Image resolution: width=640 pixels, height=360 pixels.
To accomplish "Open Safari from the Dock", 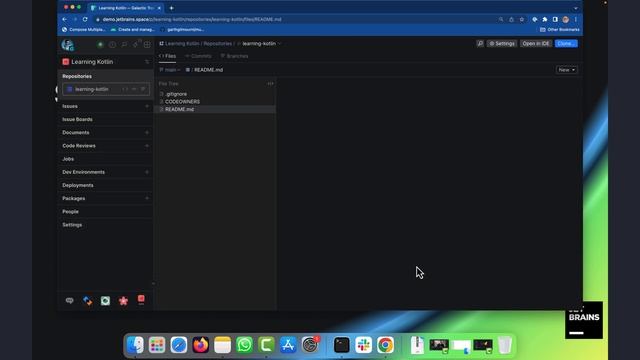I will click(x=179, y=345).
